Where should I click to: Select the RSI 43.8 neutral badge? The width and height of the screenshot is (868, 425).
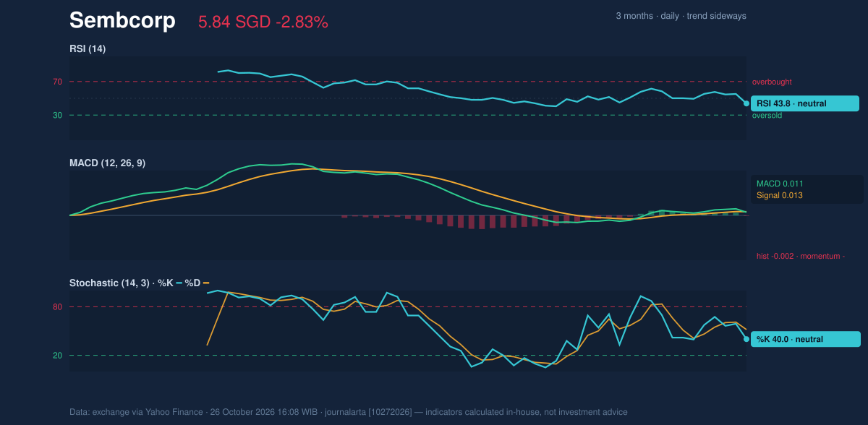[805, 103]
